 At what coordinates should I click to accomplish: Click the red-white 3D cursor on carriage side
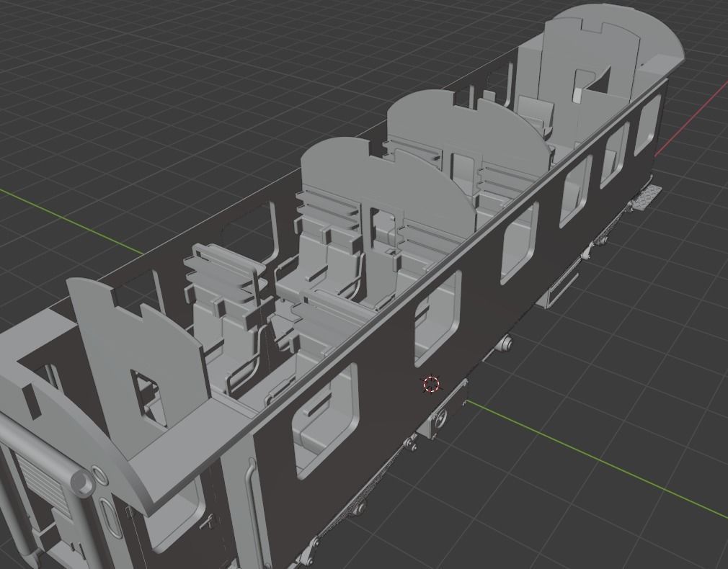431,385
